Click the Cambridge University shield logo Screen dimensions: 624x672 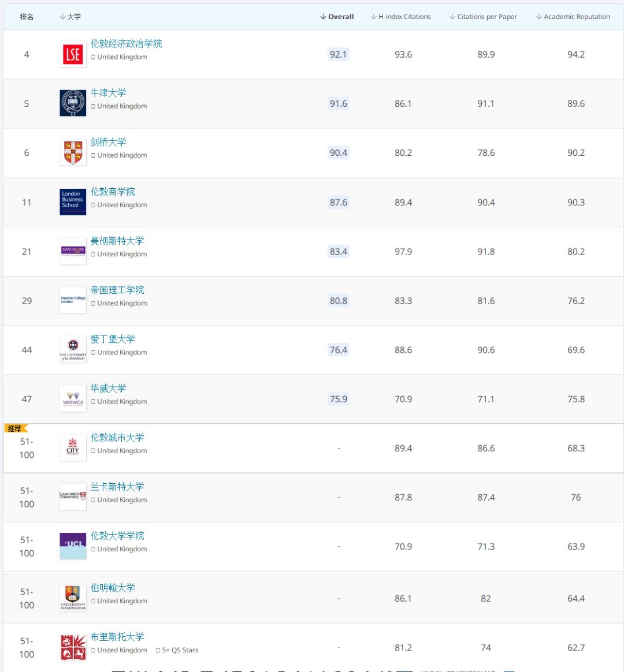click(73, 152)
